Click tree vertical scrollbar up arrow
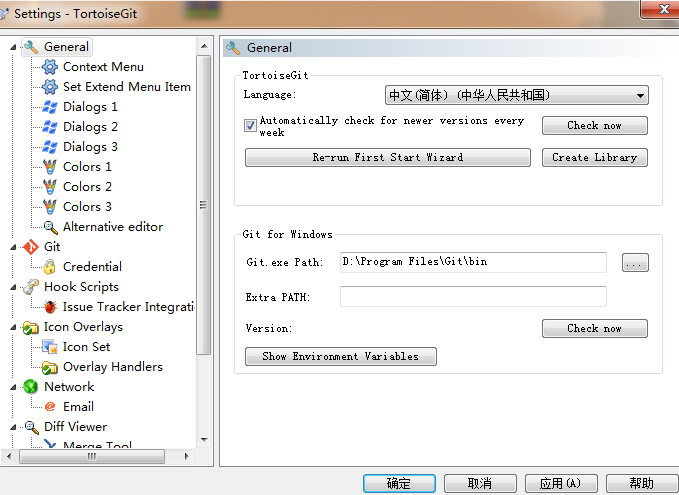This screenshot has width=679, height=495. [204, 46]
